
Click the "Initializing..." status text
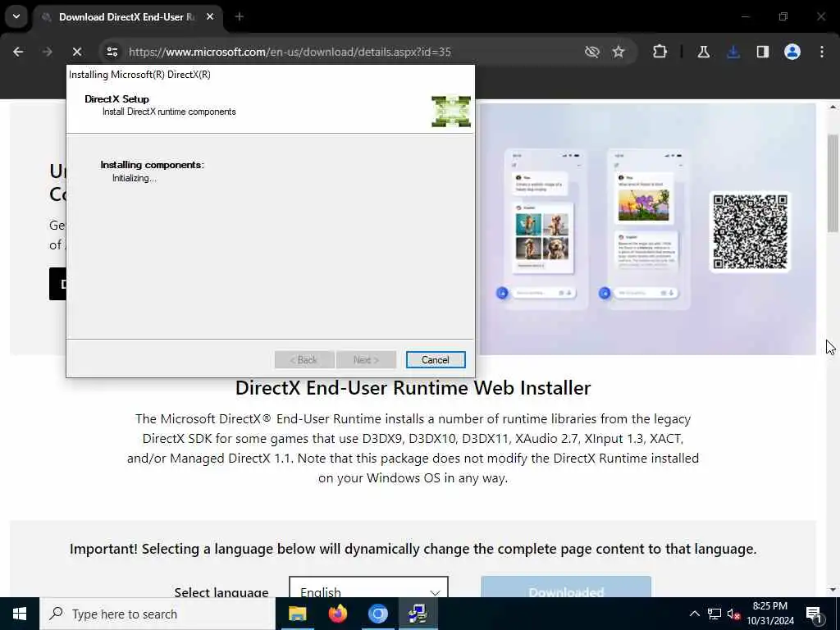coord(134,178)
